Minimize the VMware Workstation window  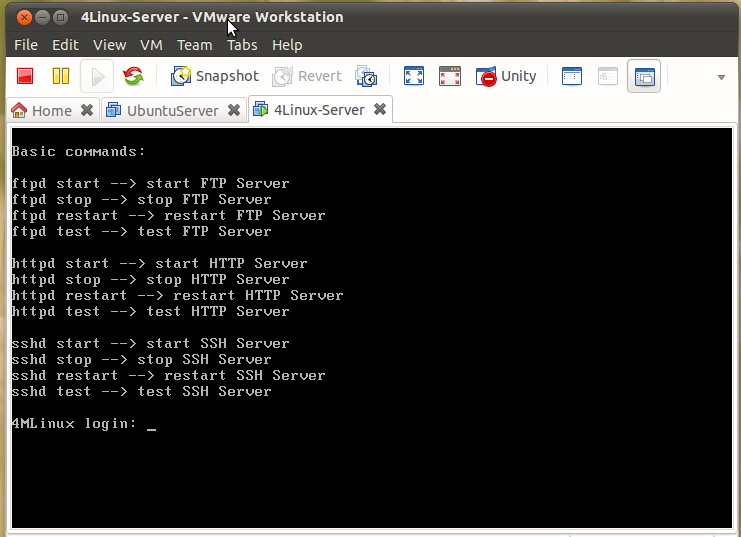coord(42,18)
